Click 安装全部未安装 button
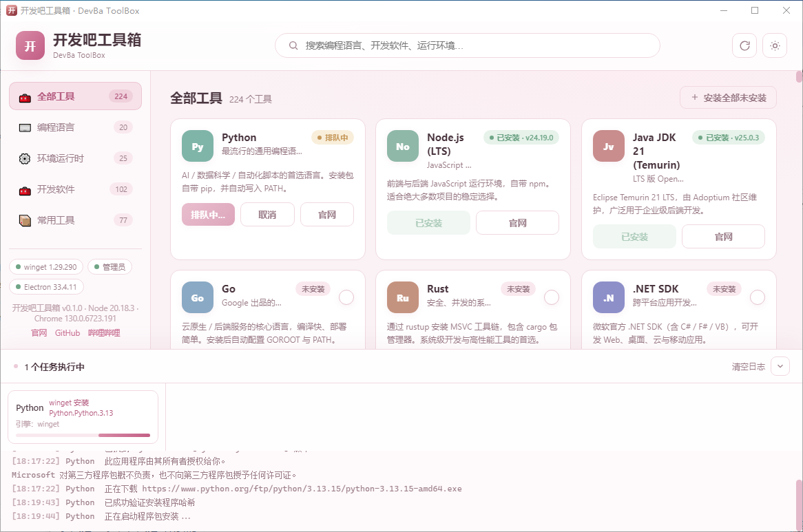The image size is (803, 532). pos(728,98)
